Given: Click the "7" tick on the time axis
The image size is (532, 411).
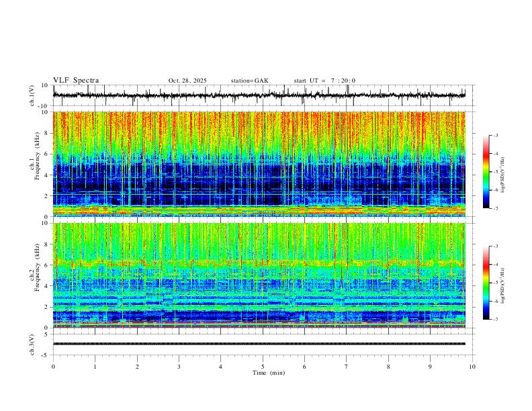Looking at the screenshot, I should pyautogui.click(x=347, y=367).
